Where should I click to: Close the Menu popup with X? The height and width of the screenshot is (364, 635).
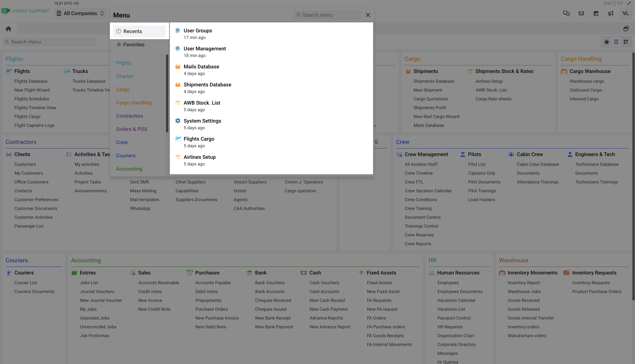coord(368,15)
